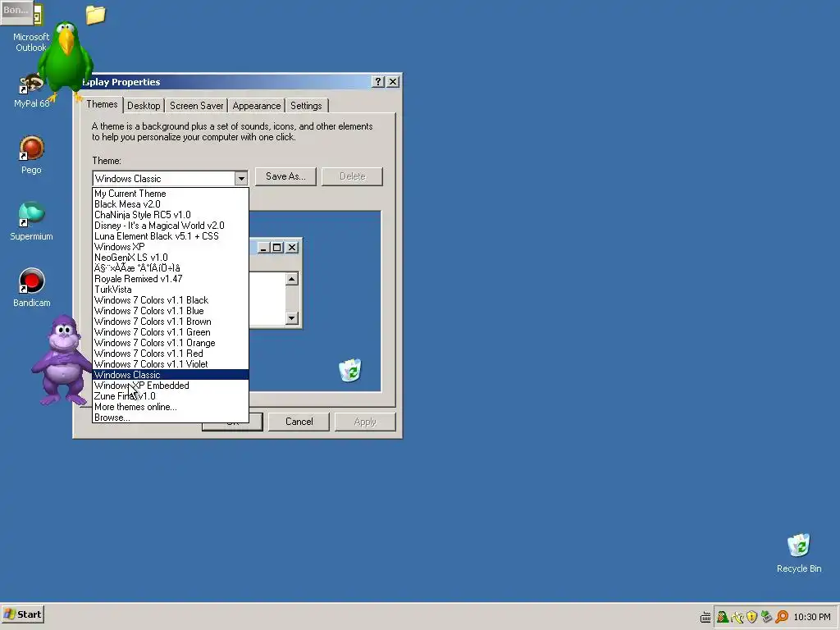Choose ChaNinja Style RC5 v1.0 theme
The height and width of the screenshot is (630, 840).
pyautogui.click(x=171, y=215)
